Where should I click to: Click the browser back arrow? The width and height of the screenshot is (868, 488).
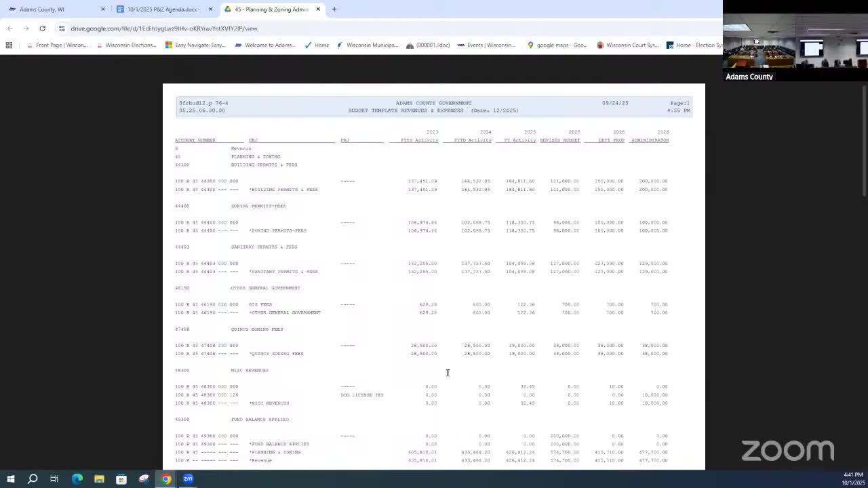coord(9,28)
